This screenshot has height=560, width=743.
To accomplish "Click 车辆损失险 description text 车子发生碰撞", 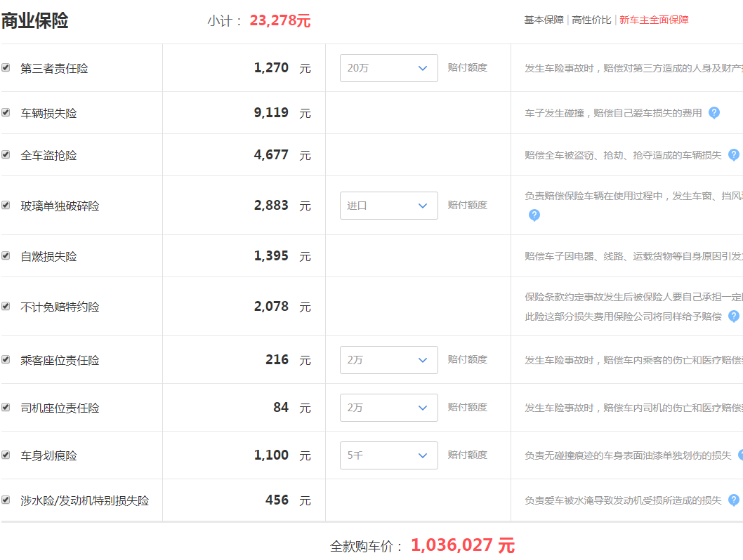I will point(613,113).
